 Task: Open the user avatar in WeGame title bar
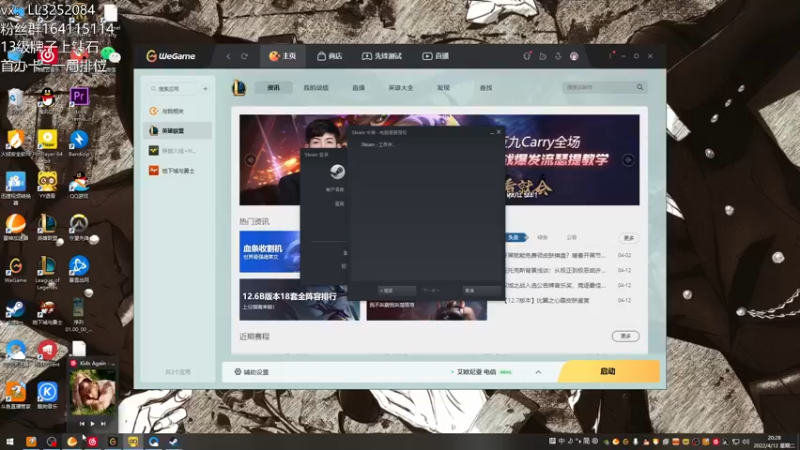[x=574, y=56]
